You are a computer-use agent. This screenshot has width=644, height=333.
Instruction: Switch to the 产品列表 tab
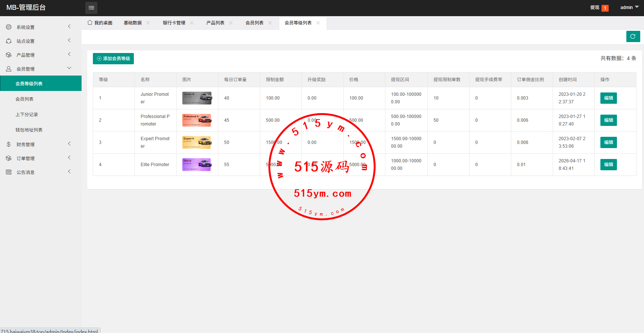pos(215,23)
